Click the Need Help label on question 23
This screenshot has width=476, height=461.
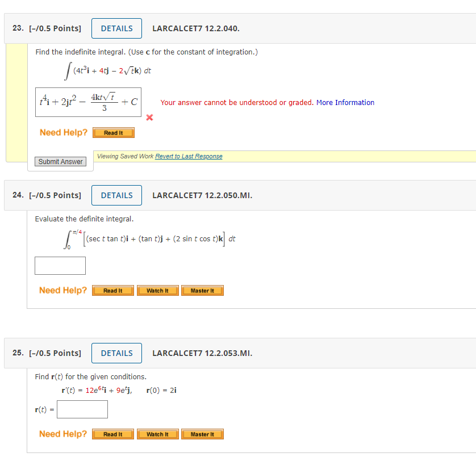62,132
